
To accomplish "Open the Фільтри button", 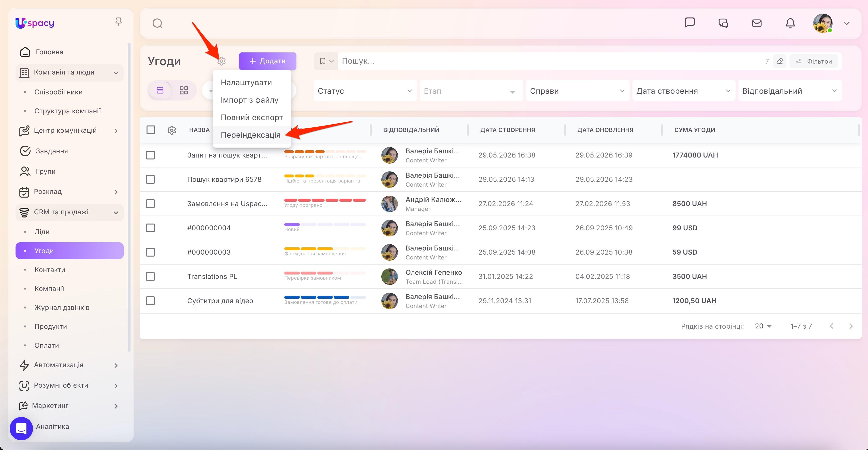I will [813, 61].
